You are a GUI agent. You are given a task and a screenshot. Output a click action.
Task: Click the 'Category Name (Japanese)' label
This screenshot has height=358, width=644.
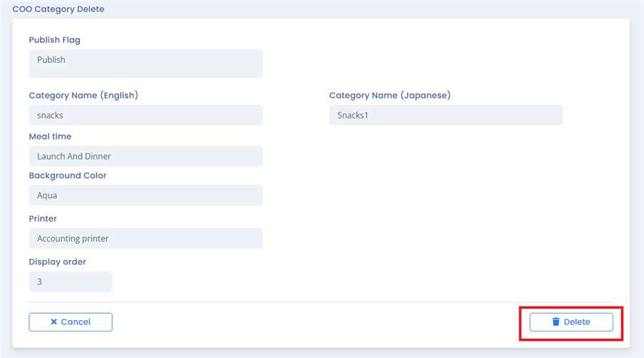(x=389, y=95)
